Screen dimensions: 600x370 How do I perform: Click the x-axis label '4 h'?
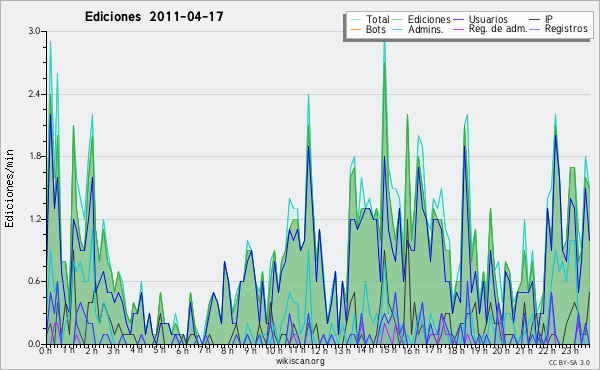coord(137,350)
